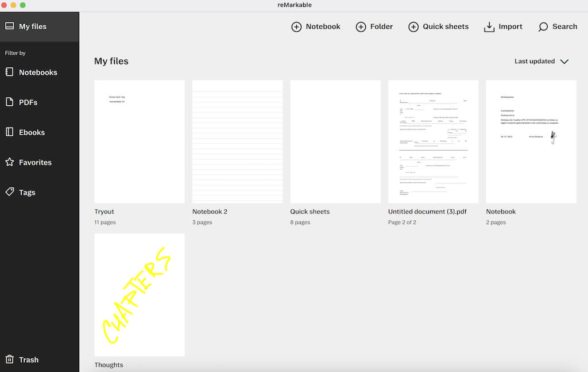Open Search via magnifier icon
Viewport: 588px width, 372px height.
click(543, 27)
